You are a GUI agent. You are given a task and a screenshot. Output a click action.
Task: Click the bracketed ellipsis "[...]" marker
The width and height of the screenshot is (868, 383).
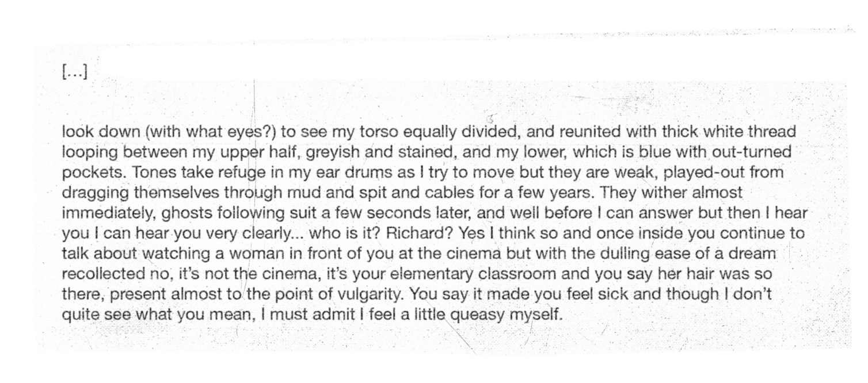74,73
